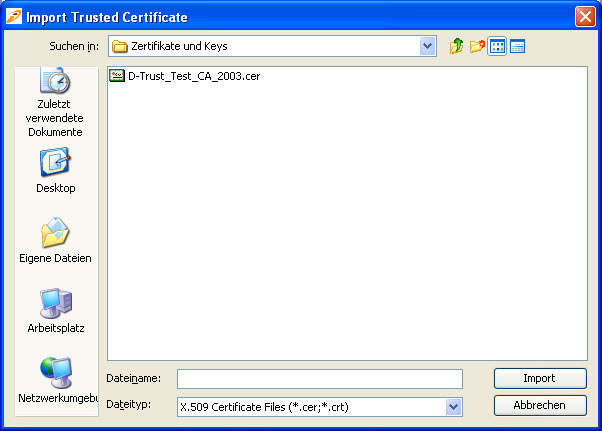Click empty space in the file list

tap(346, 220)
